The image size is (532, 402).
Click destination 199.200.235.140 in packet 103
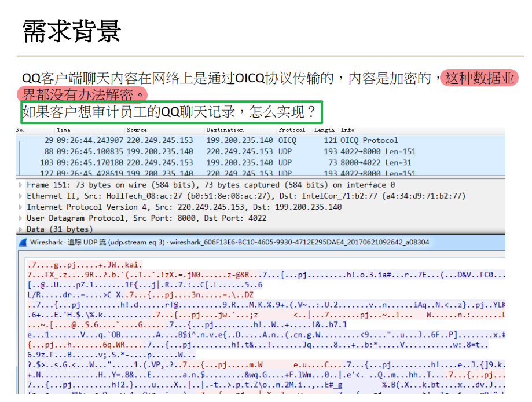(x=240, y=163)
